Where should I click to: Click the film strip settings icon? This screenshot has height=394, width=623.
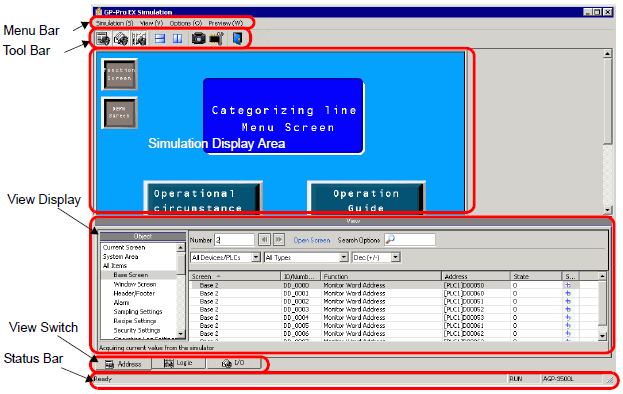pos(217,39)
